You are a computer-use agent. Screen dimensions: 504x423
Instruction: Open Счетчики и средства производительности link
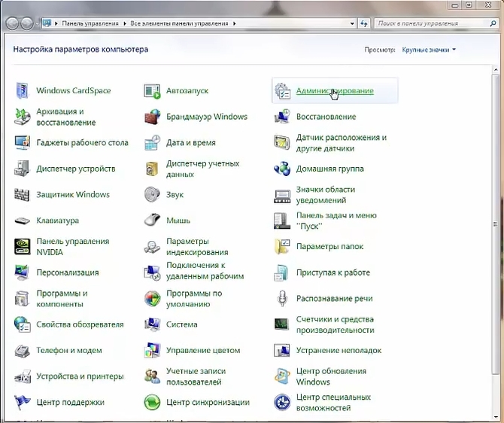335,324
